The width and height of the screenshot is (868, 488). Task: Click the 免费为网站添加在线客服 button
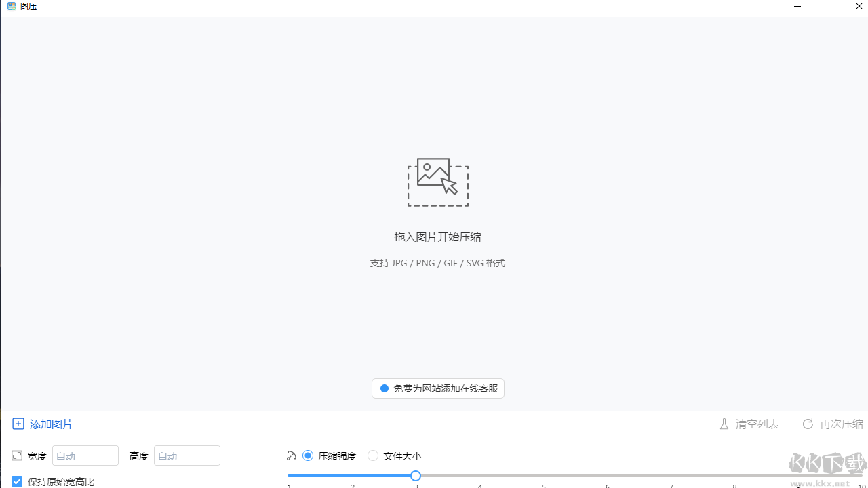point(437,388)
